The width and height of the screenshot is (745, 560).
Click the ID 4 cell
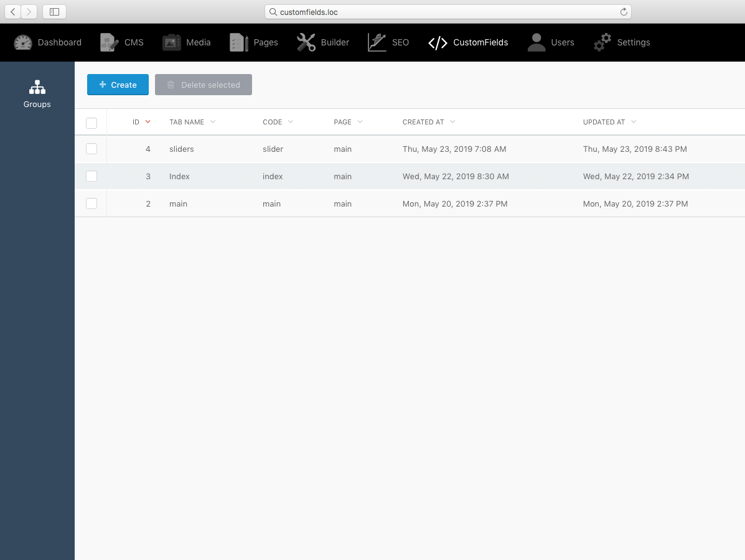[x=148, y=149]
